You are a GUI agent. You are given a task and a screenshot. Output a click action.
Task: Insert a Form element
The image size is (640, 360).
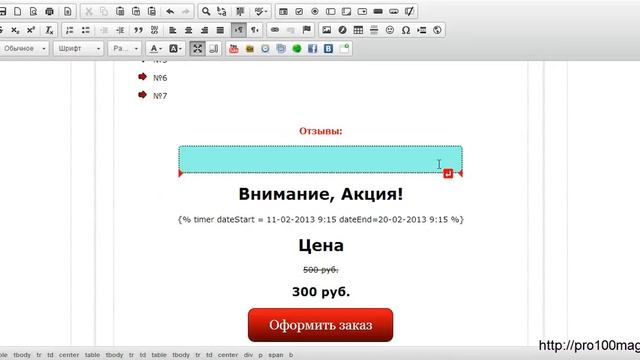click(283, 11)
